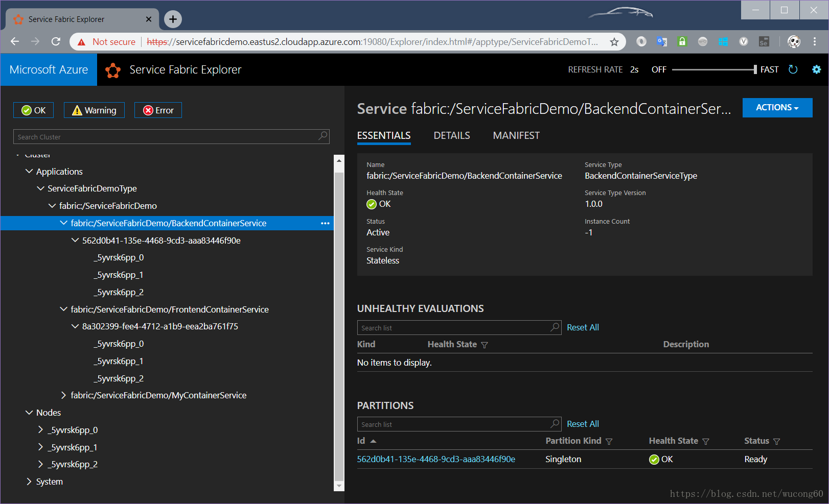829x504 pixels.
Task: Go back in browser history
Action: click(x=15, y=41)
